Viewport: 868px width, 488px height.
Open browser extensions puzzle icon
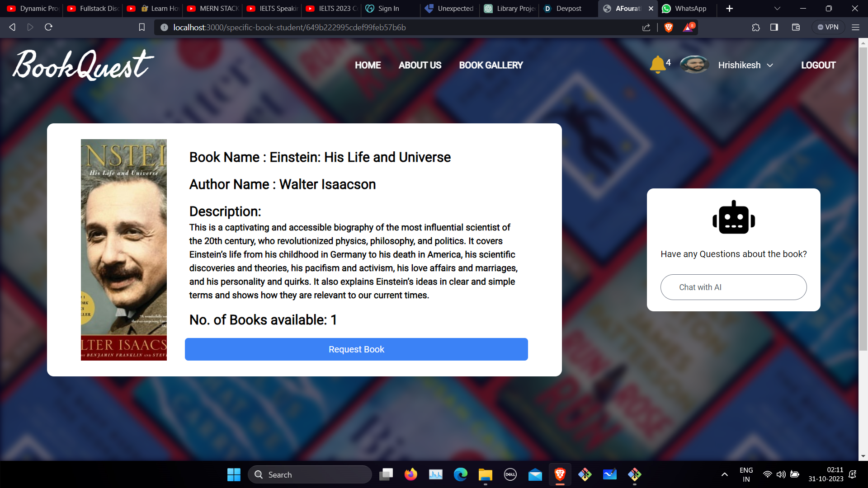point(756,28)
